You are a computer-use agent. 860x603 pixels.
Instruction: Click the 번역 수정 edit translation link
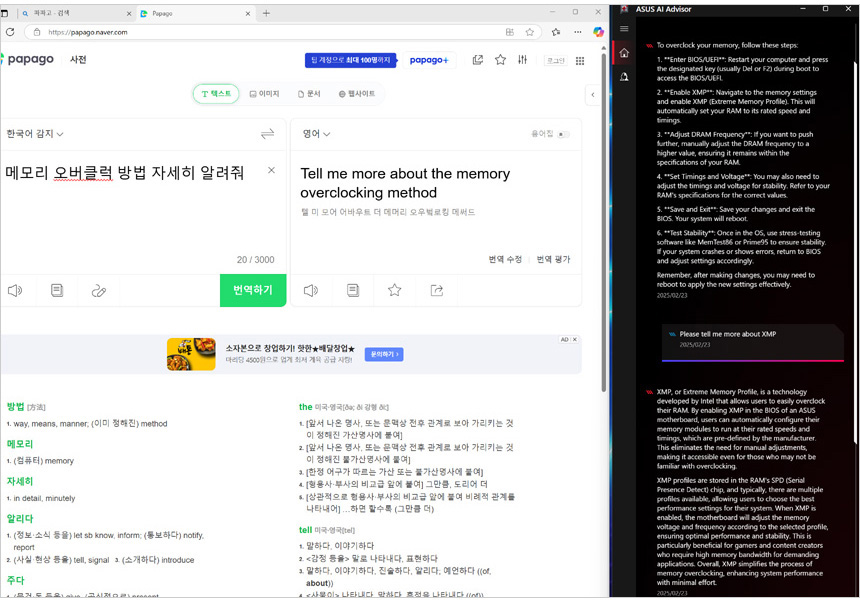(505, 260)
